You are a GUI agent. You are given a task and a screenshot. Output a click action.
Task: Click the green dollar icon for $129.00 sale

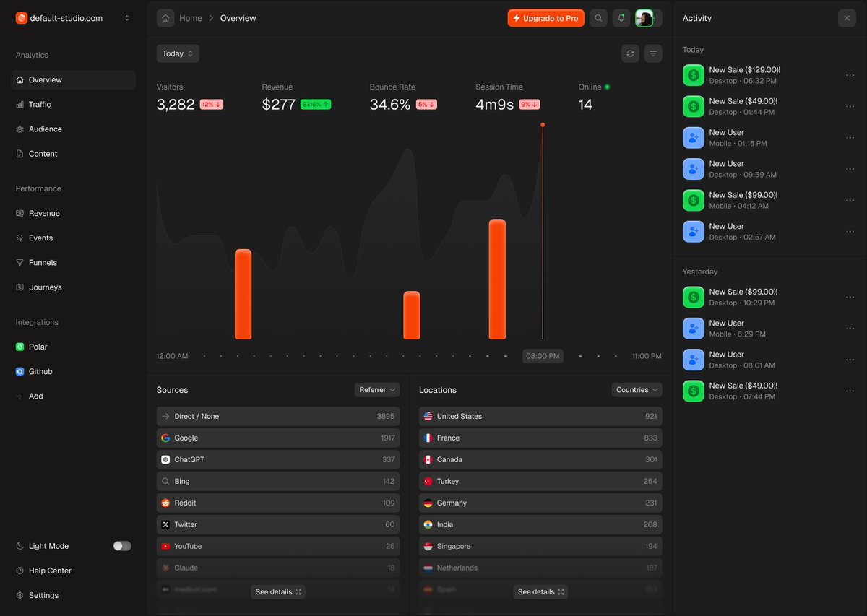tap(694, 75)
